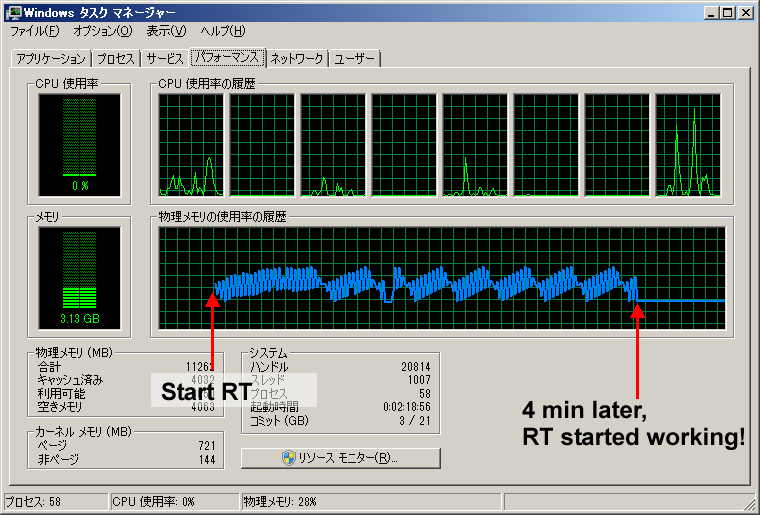
Task: Click the 合計 physical memory row label
Action: pyautogui.click(x=49, y=367)
